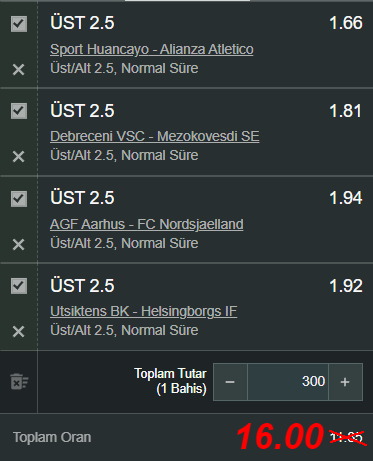Open AGF Aarhus - FC Nordsjaelland match link
373x461 pixels.
pos(147,224)
